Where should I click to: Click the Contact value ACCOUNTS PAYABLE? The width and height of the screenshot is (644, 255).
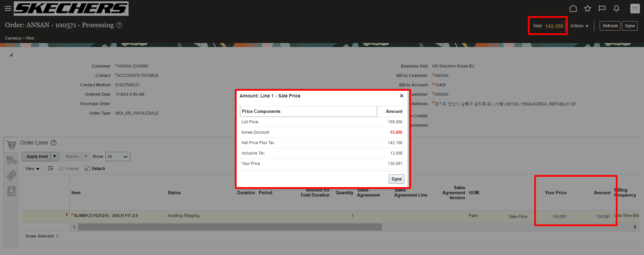click(138, 76)
